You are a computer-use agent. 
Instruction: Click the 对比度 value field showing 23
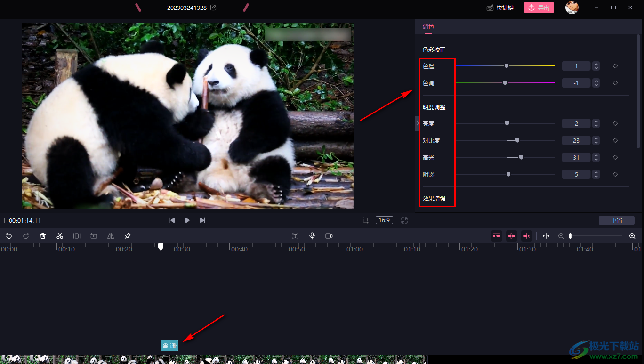576,140
